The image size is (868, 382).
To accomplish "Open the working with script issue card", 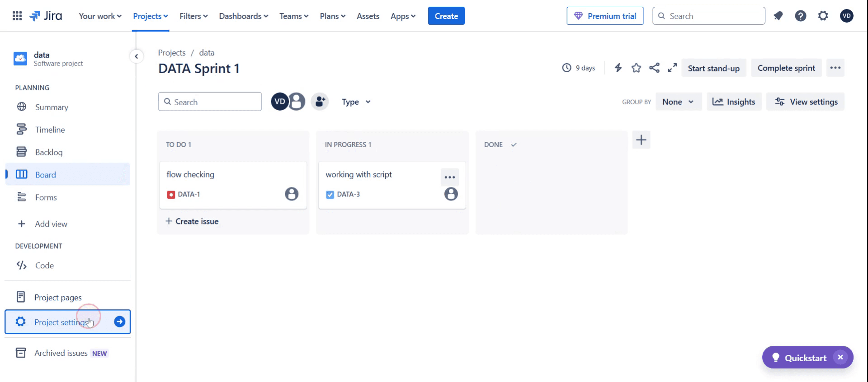I will (392, 185).
